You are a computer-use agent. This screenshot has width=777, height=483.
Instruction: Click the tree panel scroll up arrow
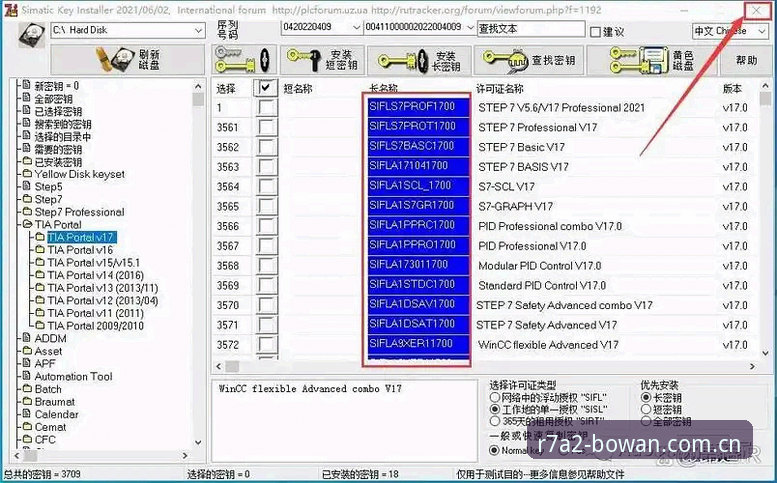point(198,86)
